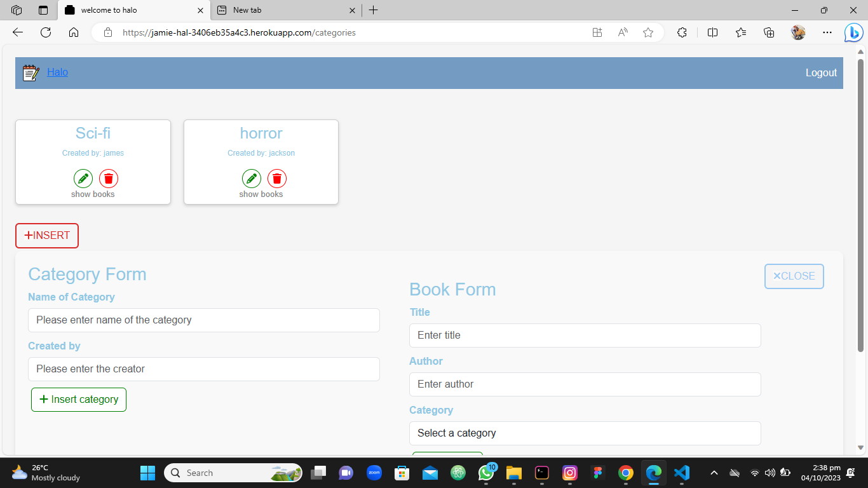The height and width of the screenshot is (488, 868).
Task: Click the browser favorites star icon
Action: [648, 32]
